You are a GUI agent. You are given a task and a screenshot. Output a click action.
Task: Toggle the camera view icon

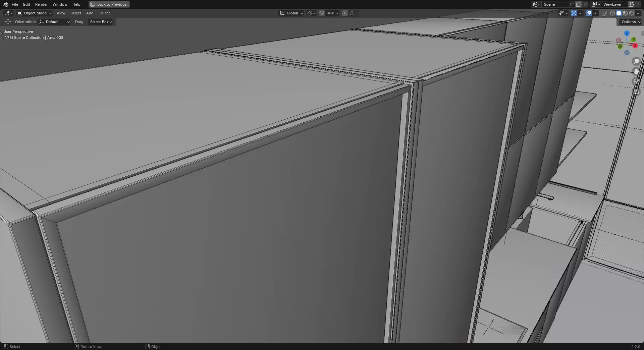pos(636,81)
